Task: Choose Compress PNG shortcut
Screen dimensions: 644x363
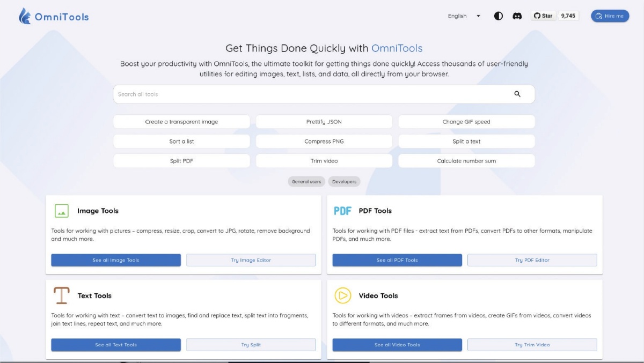Action: (324, 142)
